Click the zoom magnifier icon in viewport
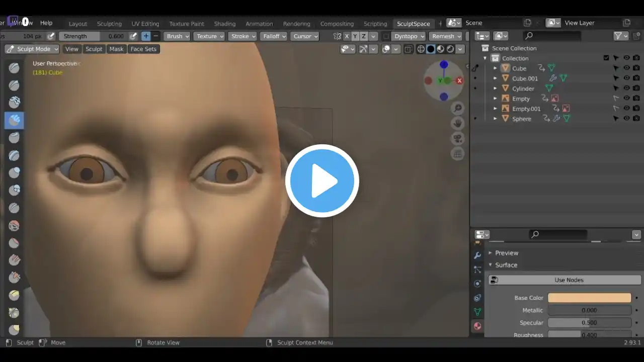644x362 pixels. pos(458,108)
